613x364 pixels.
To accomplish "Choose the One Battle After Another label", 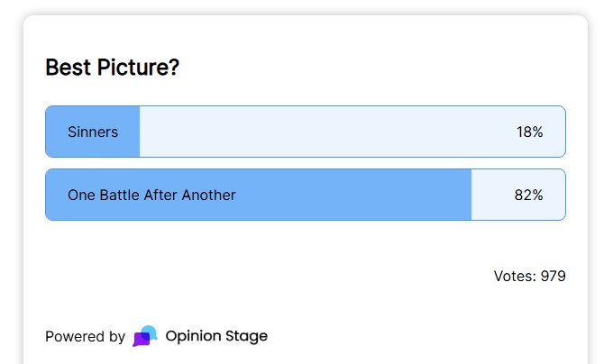I will [x=151, y=195].
